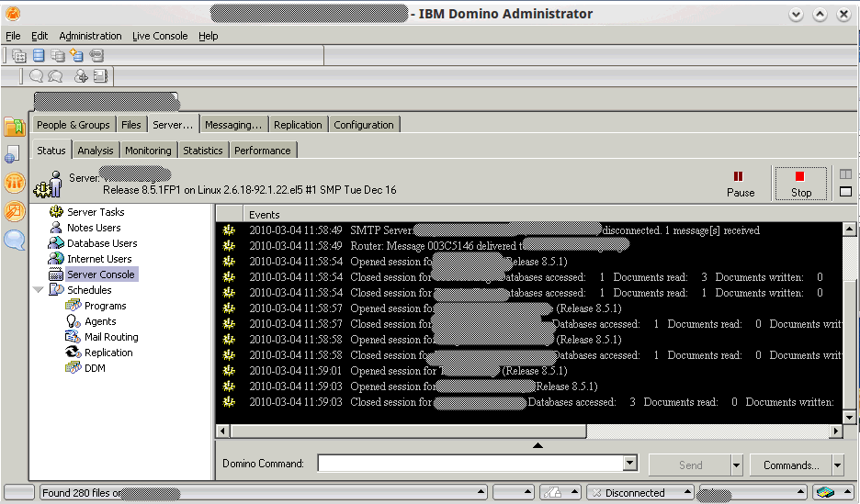Open the Domino Command history dropdown
860x504 pixels.
[630, 463]
